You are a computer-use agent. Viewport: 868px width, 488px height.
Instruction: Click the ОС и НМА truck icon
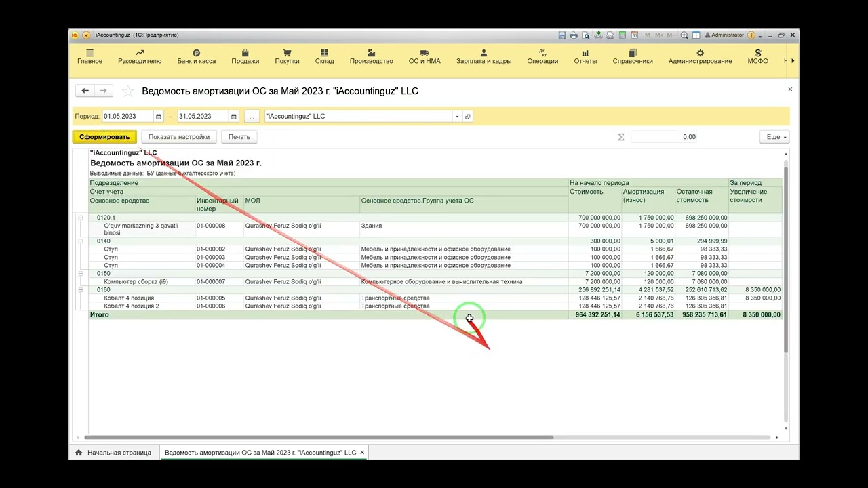425,53
